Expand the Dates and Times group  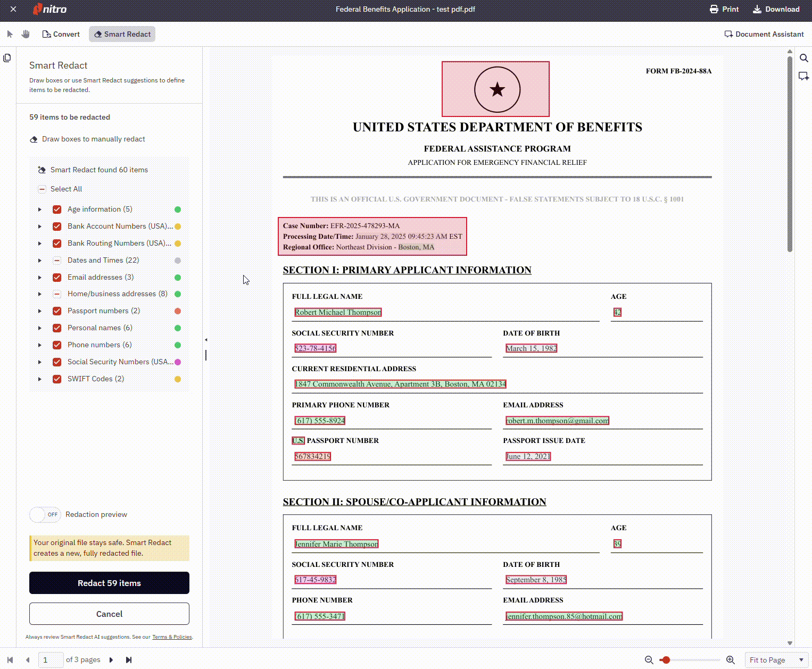tap(40, 261)
